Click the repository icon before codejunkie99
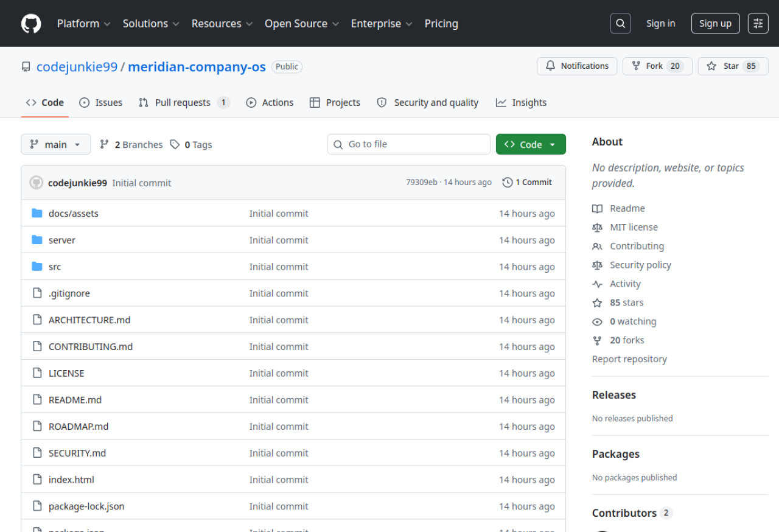The height and width of the screenshot is (532, 779). tap(26, 67)
